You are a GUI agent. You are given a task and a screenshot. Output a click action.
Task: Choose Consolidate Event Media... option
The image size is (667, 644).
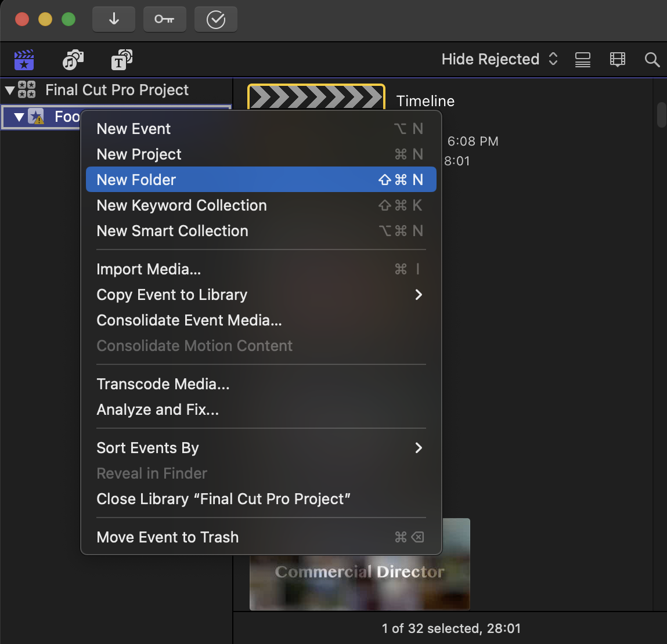click(261, 320)
